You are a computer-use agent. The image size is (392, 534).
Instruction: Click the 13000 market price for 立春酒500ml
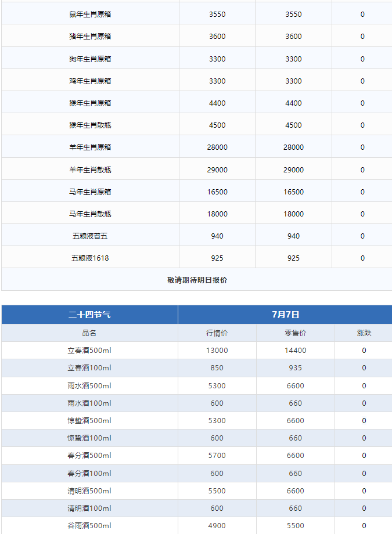(217, 351)
